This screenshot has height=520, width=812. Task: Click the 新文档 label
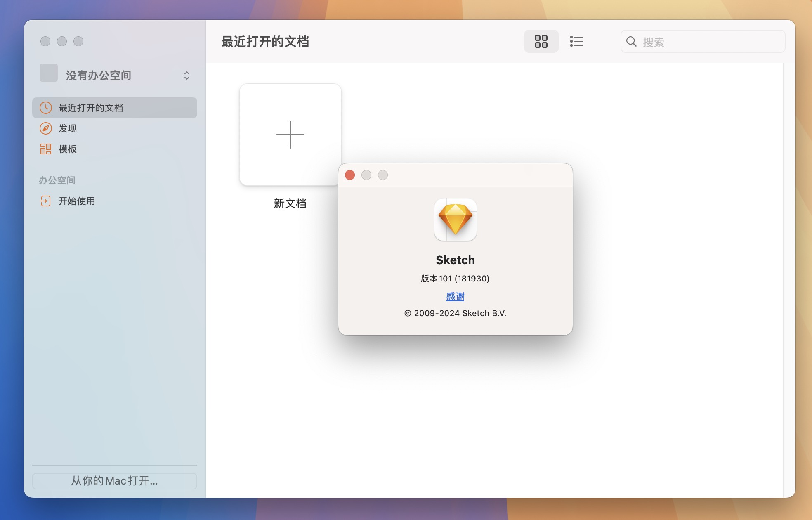pyautogui.click(x=290, y=203)
